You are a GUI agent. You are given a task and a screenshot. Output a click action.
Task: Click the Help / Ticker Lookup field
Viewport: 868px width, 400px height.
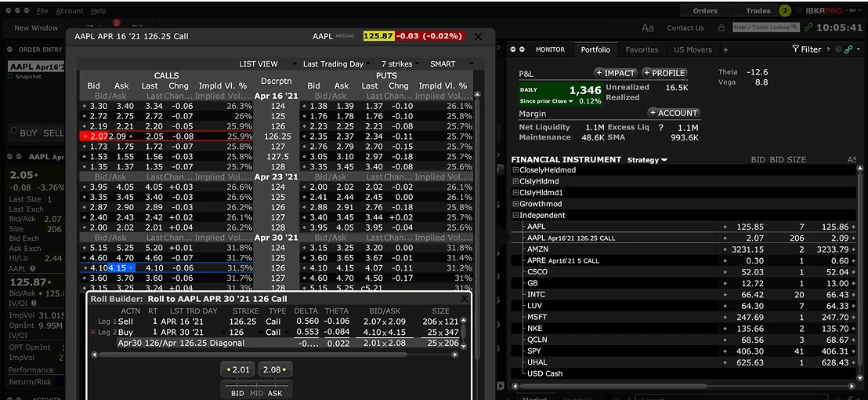pos(766,27)
